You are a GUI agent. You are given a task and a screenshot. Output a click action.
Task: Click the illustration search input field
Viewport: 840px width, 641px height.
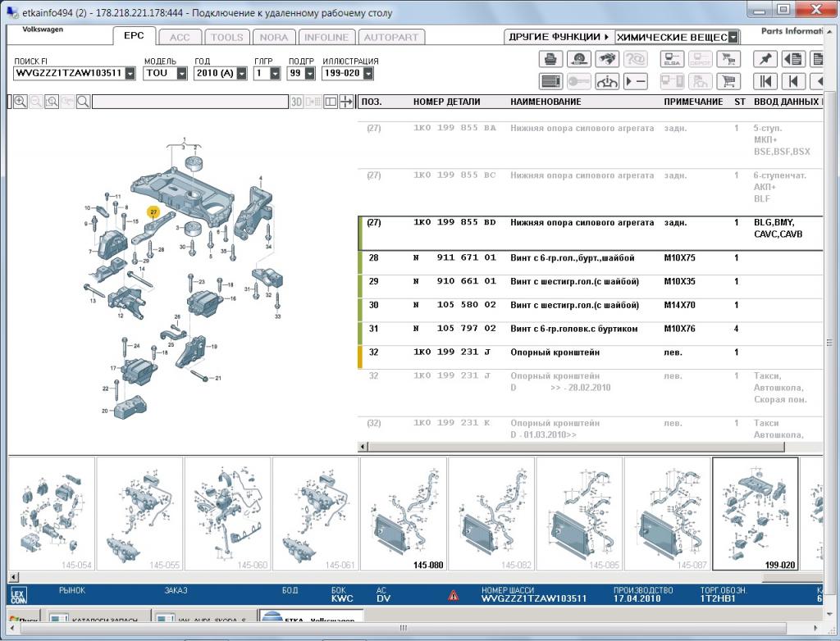point(190,102)
